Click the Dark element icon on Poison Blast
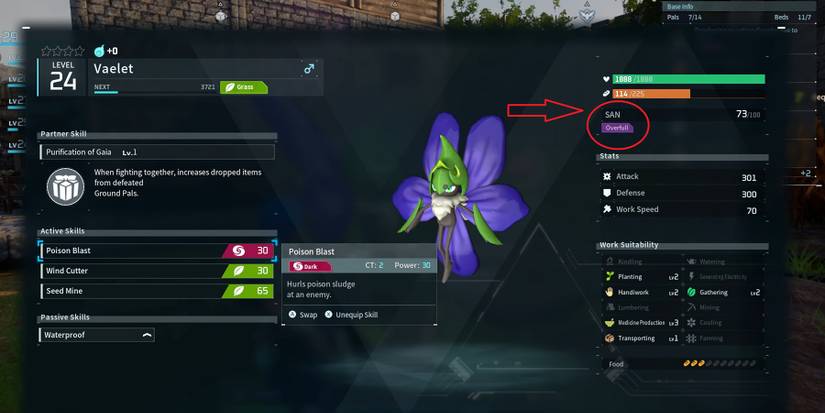The image size is (825, 413). pyautogui.click(x=238, y=251)
